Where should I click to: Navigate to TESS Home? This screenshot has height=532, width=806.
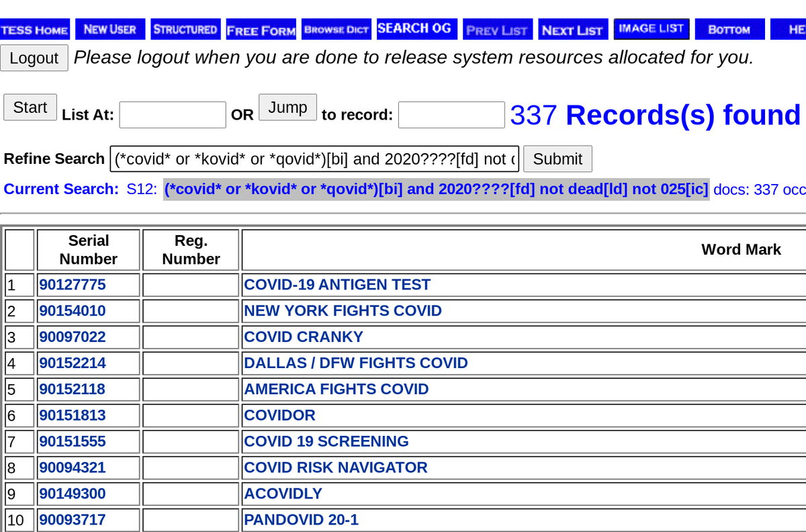click(x=34, y=28)
